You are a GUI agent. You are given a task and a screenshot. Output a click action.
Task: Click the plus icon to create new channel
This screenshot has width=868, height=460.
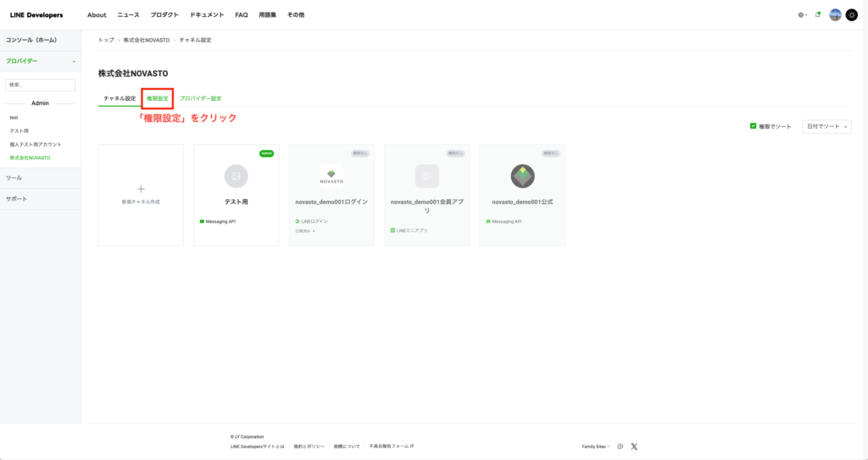tap(141, 189)
